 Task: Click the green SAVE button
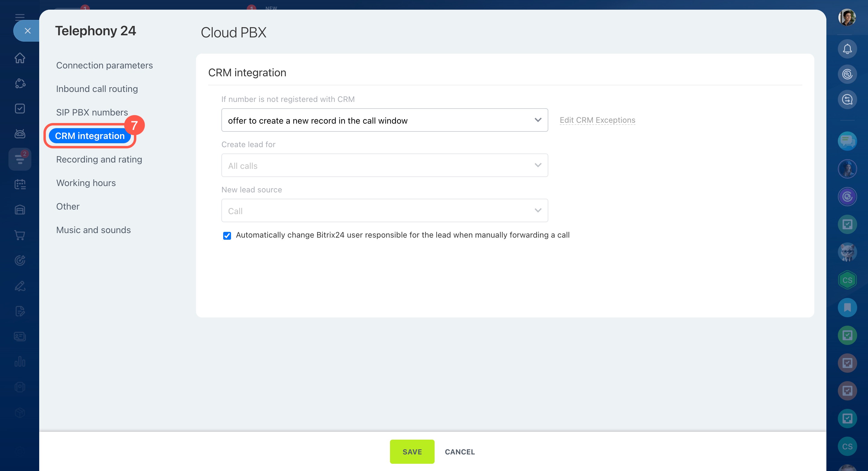pyautogui.click(x=412, y=451)
